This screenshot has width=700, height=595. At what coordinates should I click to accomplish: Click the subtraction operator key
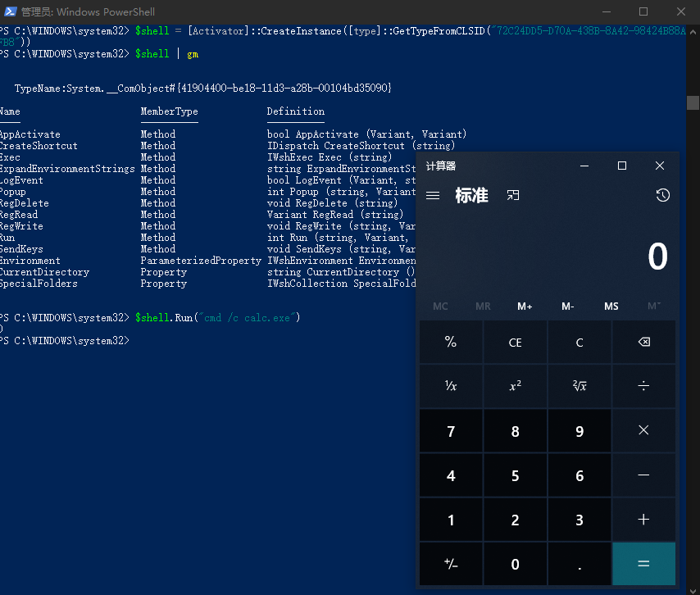(x=643, y=475)
